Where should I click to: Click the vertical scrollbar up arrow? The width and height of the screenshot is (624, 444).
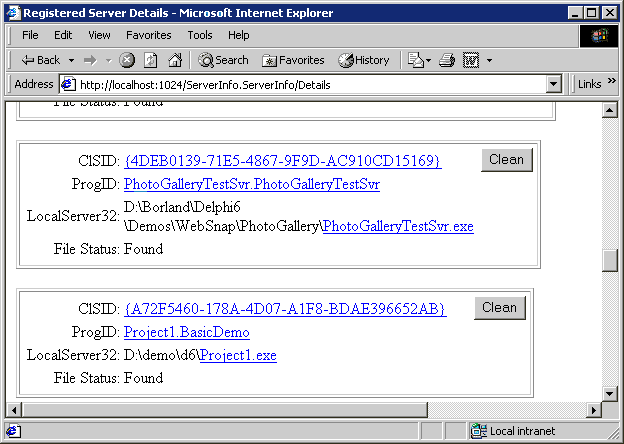(610, 110)
